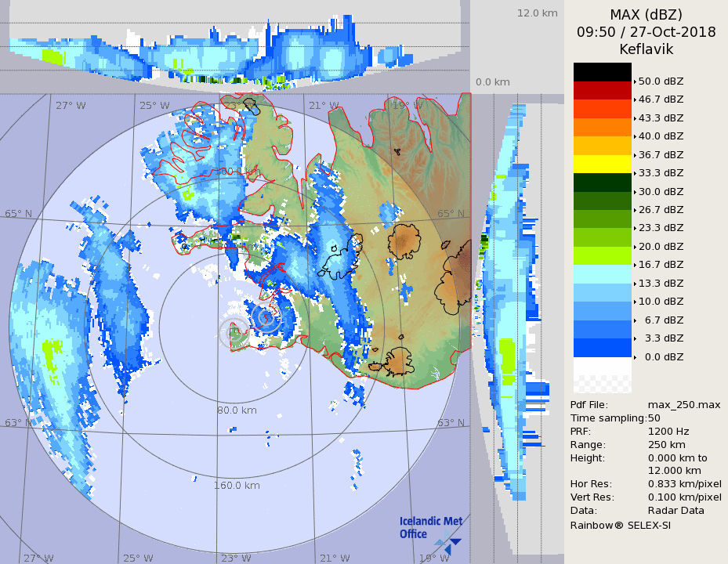Click the small arrow beside 33.3 dBZ

(x=635, y=173)
